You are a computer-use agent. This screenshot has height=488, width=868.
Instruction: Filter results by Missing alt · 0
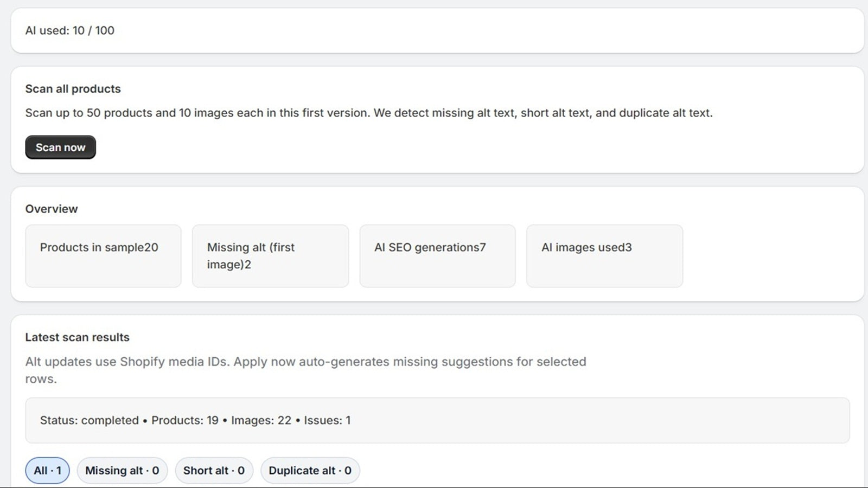122,470
